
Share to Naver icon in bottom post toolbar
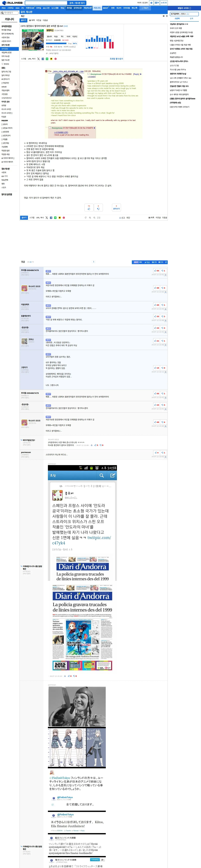55,218
